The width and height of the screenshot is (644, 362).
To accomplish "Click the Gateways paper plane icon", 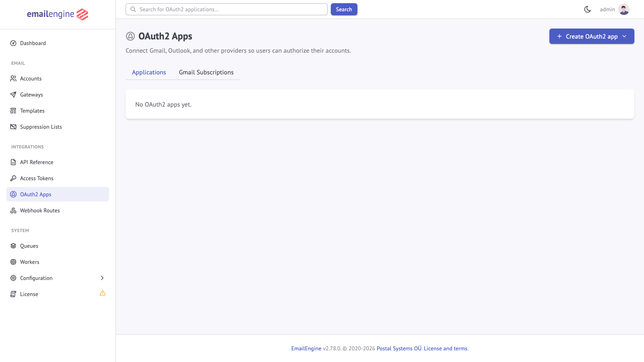I will coord(13,95).
